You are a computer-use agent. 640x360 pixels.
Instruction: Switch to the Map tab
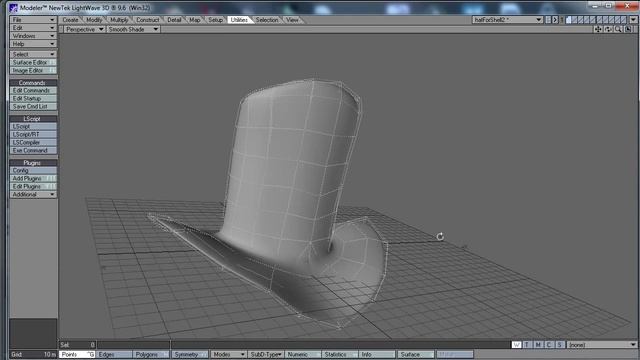click(195, 20)
